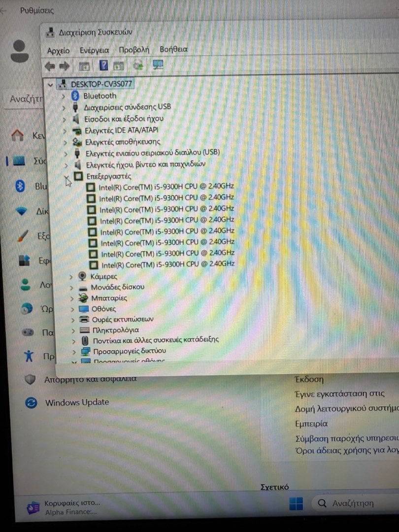Image resolution: width=399 pixels, height=532 pixels.
Task: Click the Device Manager title bar icon
Action: coord(50,32)
